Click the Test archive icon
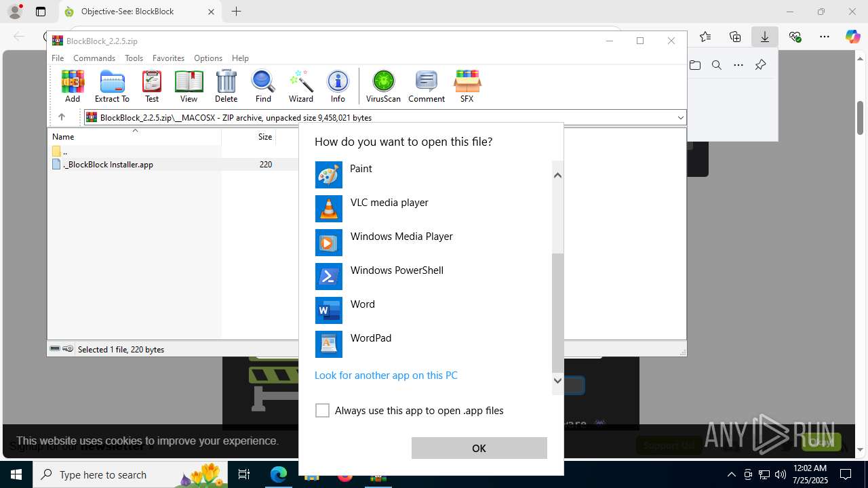Image resolution: width=868 pixels, height=488 pixels. tap(152, 87)
